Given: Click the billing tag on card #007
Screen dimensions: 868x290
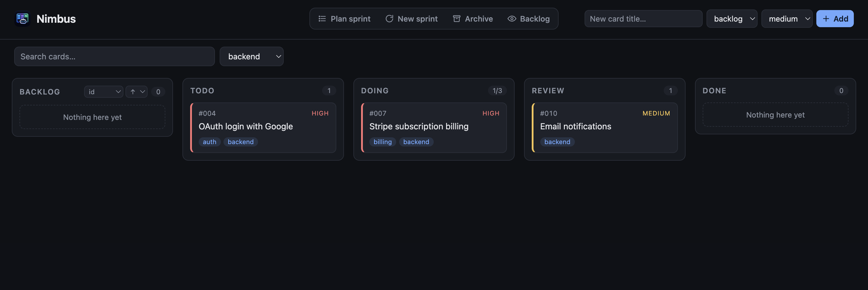Looking at the screenshot, I should click(382, 142).
